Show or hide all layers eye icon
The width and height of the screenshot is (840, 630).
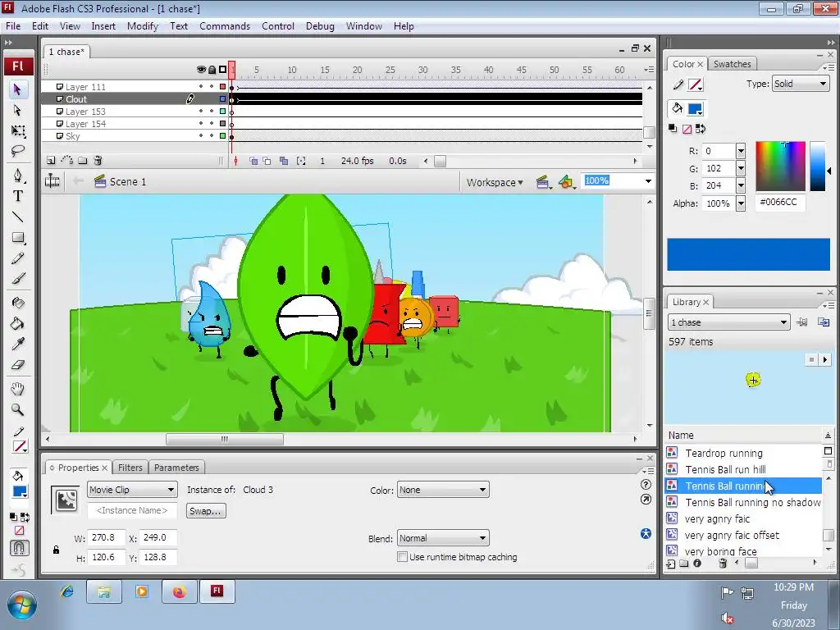click(202, 70)
